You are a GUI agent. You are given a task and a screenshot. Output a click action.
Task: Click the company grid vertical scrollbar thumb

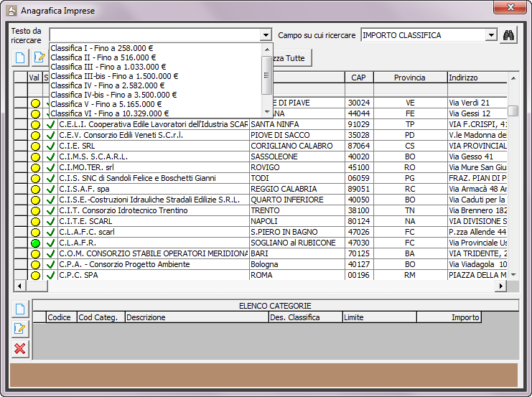click(513, 111)
